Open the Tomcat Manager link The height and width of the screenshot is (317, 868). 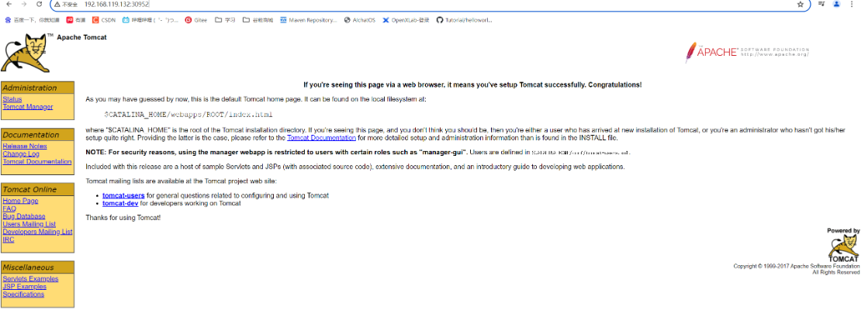tap(28, 107)
